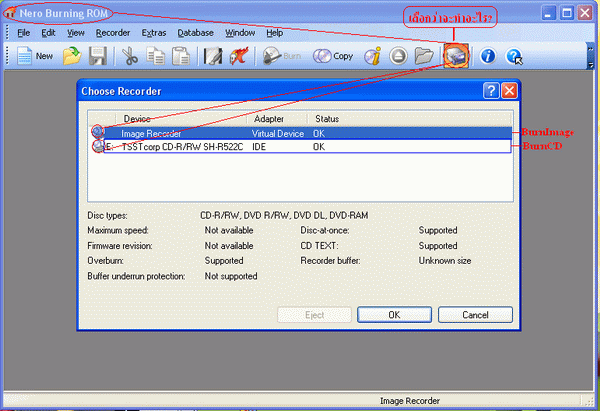Click the Adapter column header
The image size is (600, 411).
coord(277,119)
